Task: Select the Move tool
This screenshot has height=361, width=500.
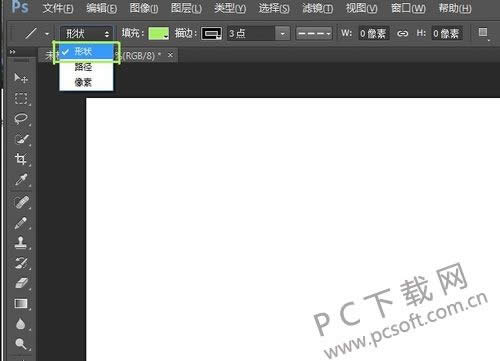Action: pos(21,78)
